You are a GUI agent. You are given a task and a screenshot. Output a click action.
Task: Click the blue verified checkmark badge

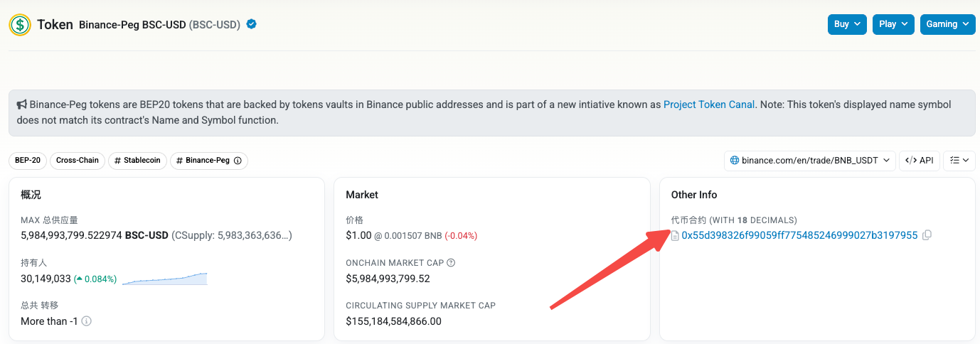252,24
